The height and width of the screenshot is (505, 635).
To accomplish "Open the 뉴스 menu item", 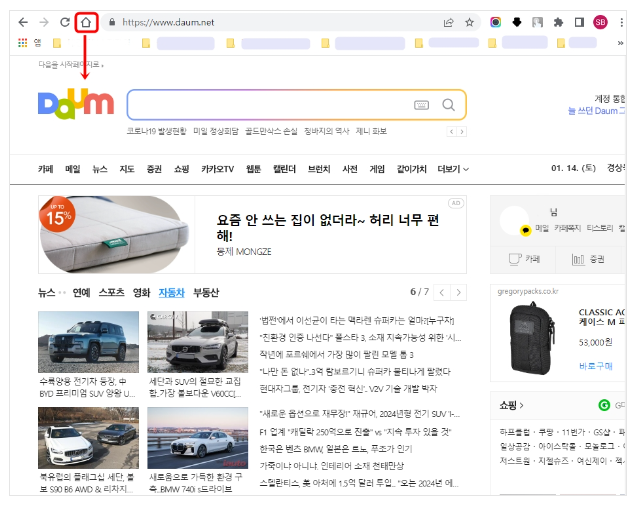I will click(x=100, y=169).
